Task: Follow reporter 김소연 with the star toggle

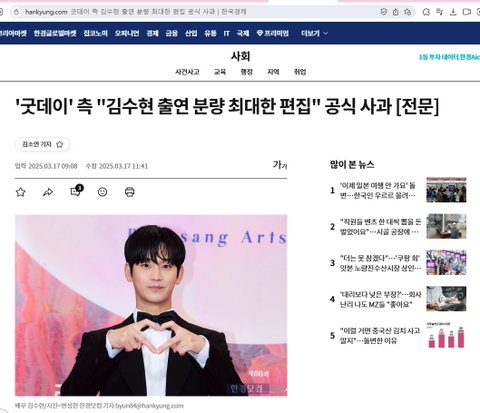Action: tap(60, 144)
